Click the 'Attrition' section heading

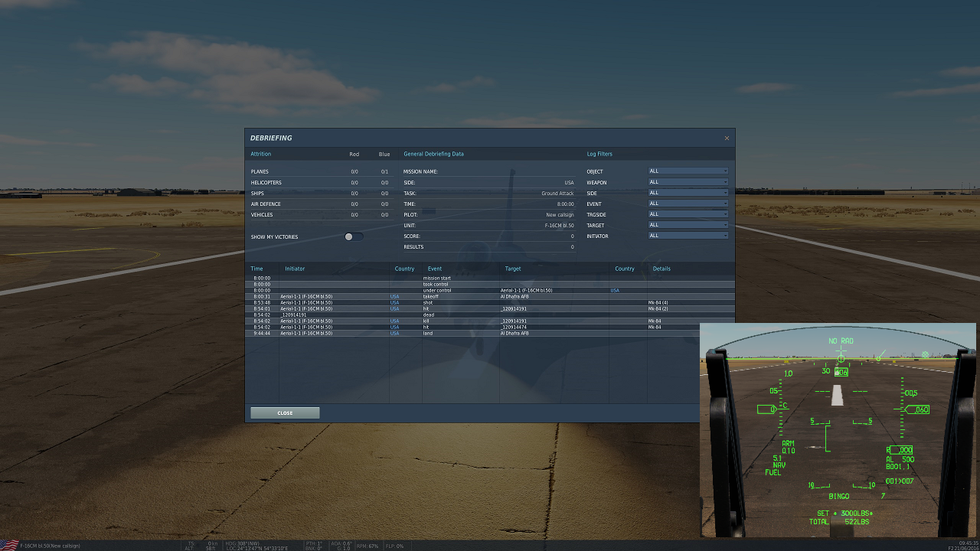260,154
